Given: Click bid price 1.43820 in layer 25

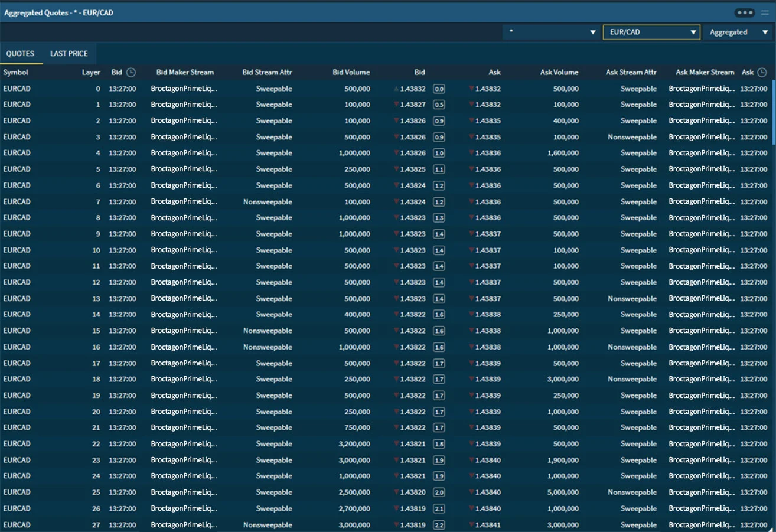Looking at the screenshot, I should [x=413, y=492].
